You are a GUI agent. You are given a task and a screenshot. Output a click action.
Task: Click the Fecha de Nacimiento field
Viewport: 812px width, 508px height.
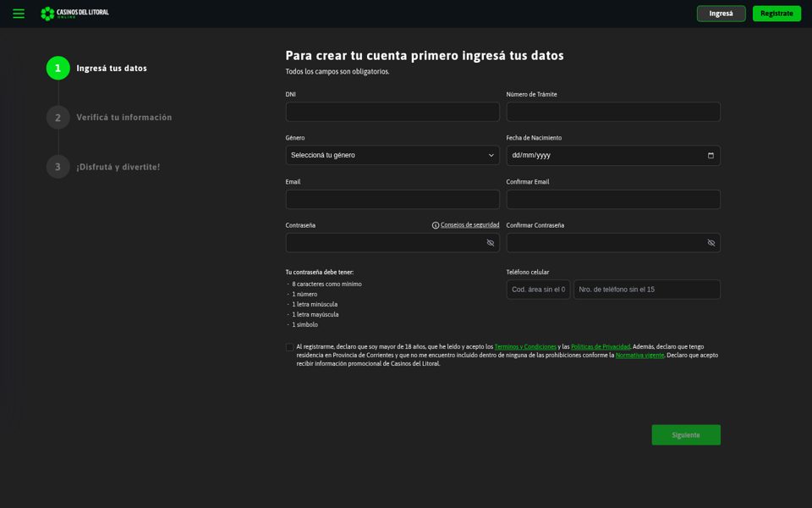[x=613, y=156]
